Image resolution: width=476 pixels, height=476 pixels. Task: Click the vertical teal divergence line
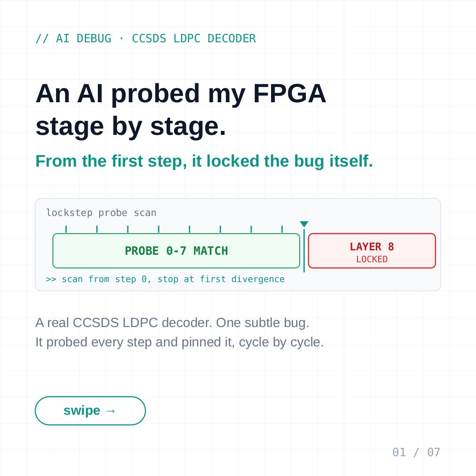[304, 251]
